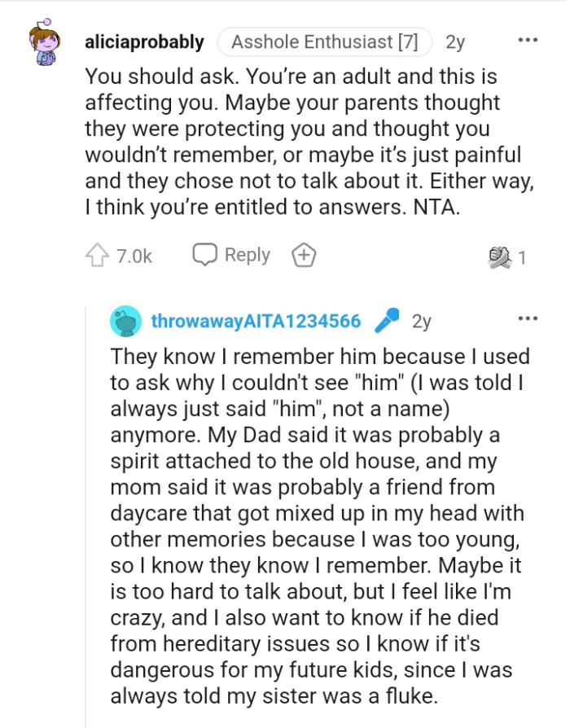
Task: Click the Asshole Enthusiast [7] flair
Action: tap(324, 39)
